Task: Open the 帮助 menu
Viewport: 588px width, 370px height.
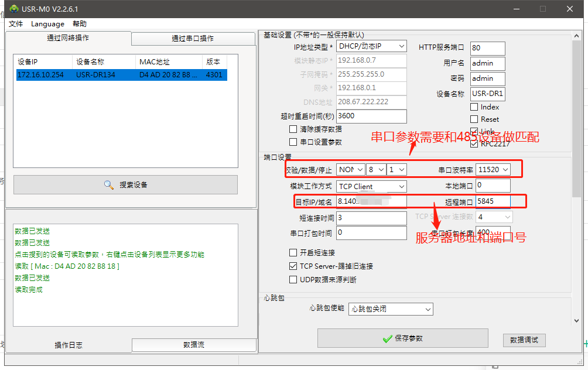Action: point(80,24)
